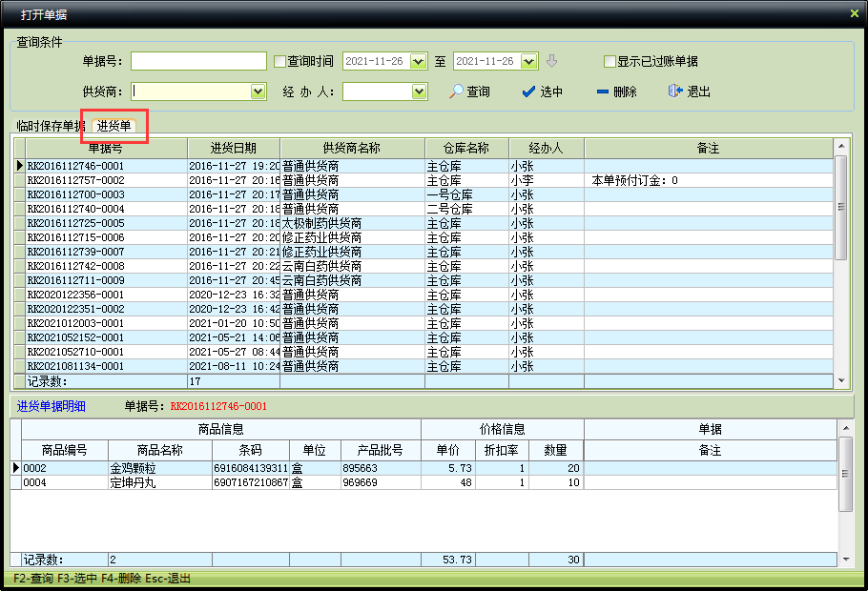This screenshot has width=868, height=591.
Task: Expand the 供货商 supplier combo box
Action: (x=258, y=92)
